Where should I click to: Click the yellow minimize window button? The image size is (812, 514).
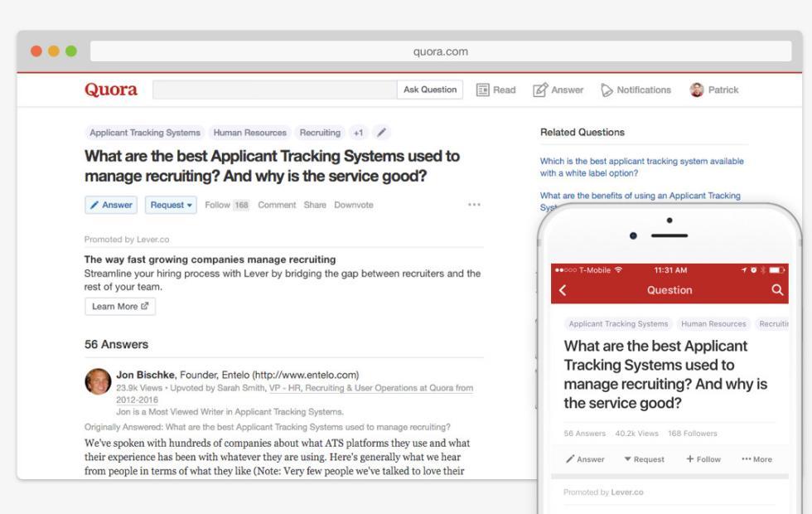pyautogui.click(x=54, y=51)
